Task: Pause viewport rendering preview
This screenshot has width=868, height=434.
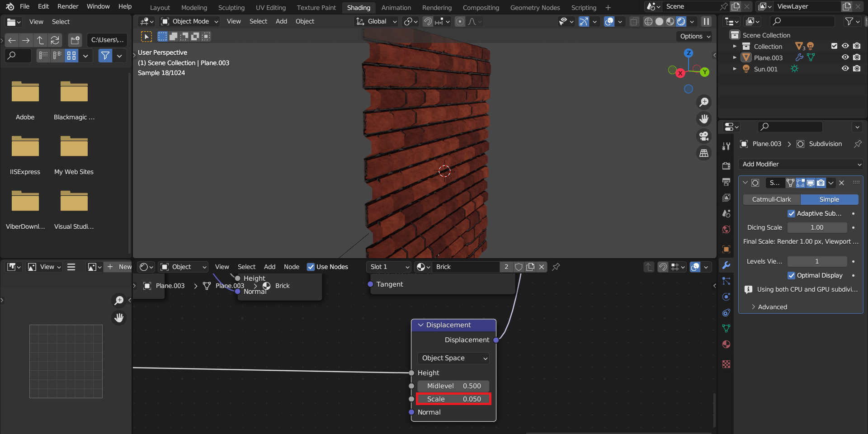Action: point(706,22)
